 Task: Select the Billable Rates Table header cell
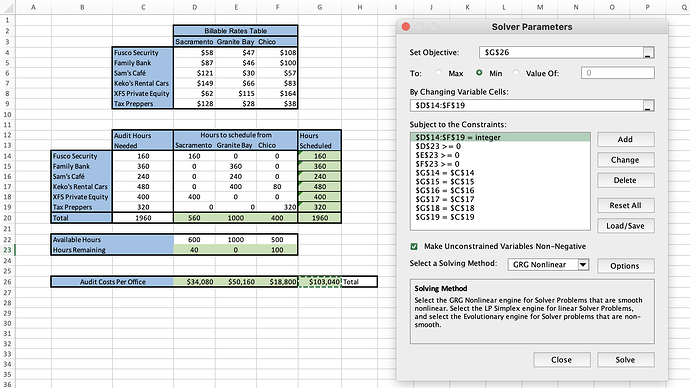[236, 31]
